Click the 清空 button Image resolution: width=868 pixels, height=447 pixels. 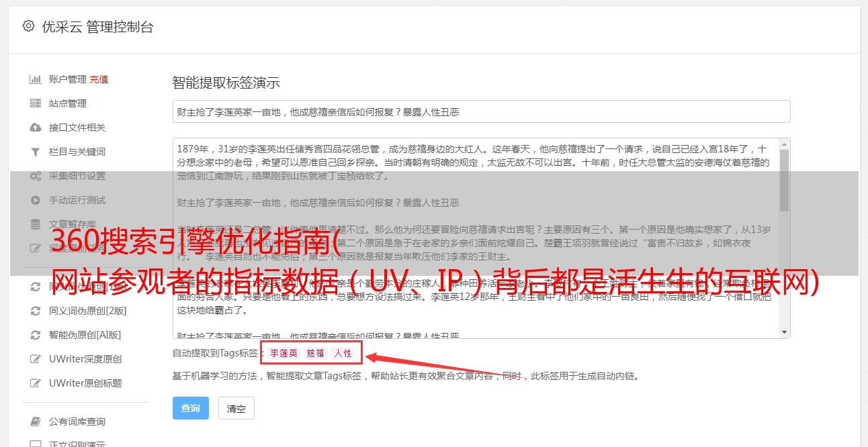(236, 408)
